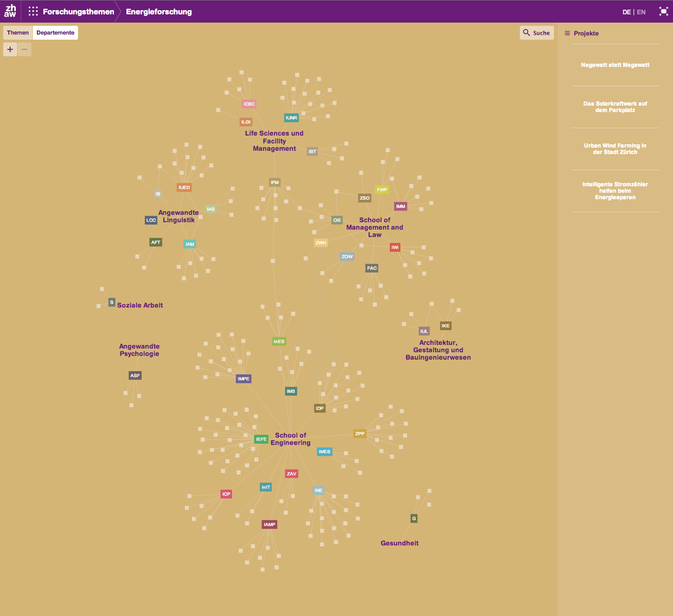Enter fullscreen mode via top-right icon
Image resolution: width=673 pixels, height=616 pixels.
pyautogui.click(x=663, y=12)
